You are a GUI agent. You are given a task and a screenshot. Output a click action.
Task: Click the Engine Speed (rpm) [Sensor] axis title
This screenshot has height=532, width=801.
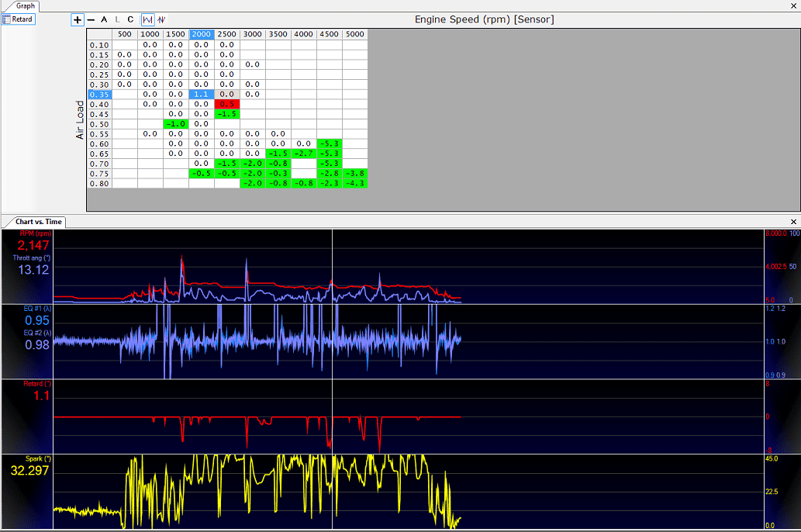click(x=485, y=19)
